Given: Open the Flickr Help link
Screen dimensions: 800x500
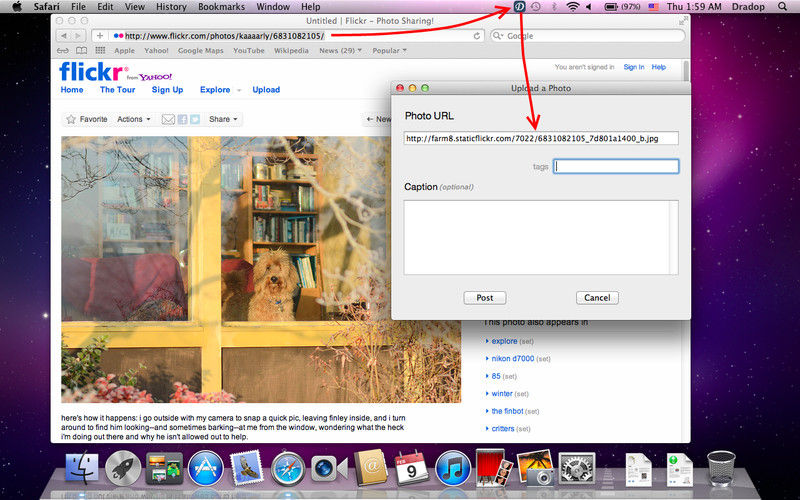Looking at the screenshot, I should pos(659,67).
